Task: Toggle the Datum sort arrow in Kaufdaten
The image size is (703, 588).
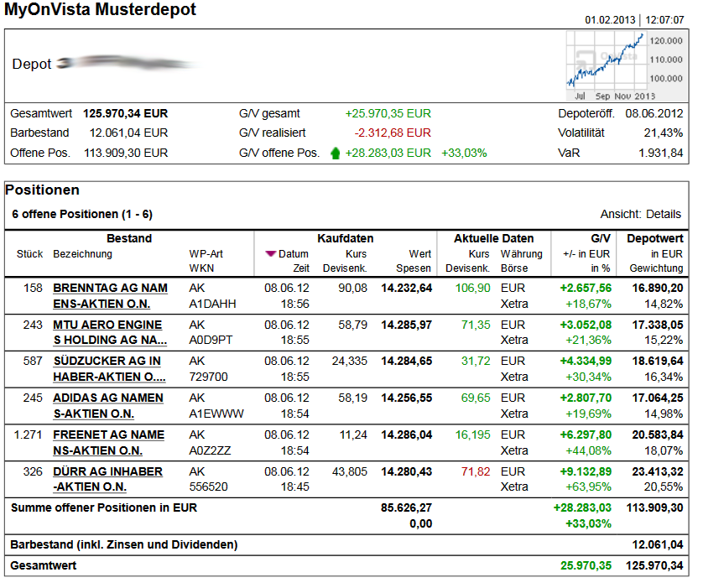Action: [270, 253]
